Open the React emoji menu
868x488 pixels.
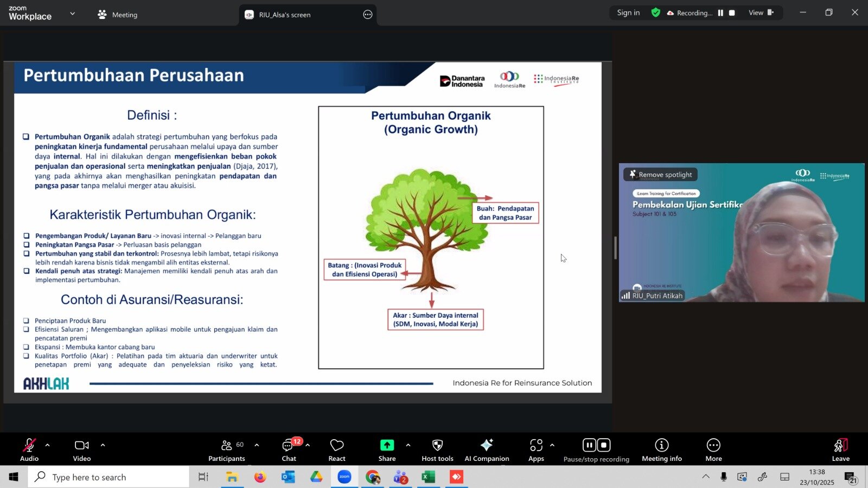(337, 450)
